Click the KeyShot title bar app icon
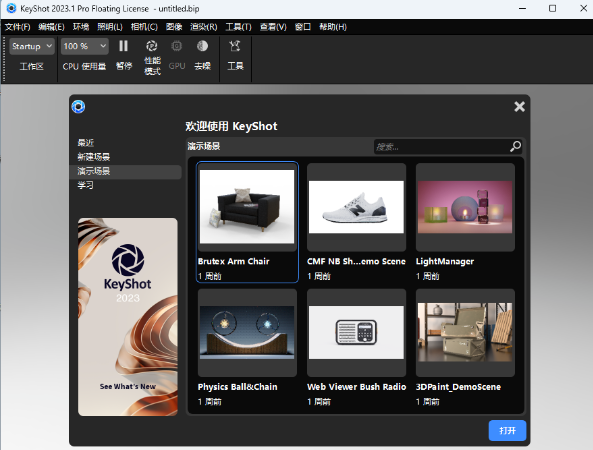The height and width of the screenshot is (450, 593). pos(11,8)
